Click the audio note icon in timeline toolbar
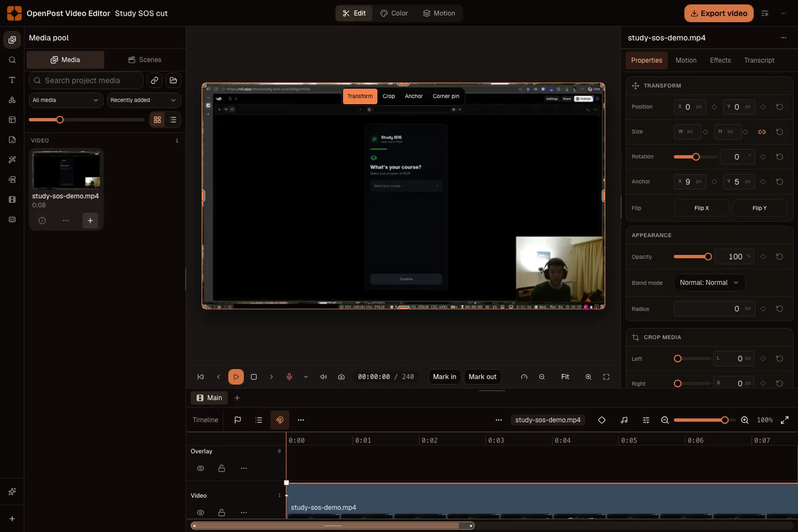 point(624,420)
